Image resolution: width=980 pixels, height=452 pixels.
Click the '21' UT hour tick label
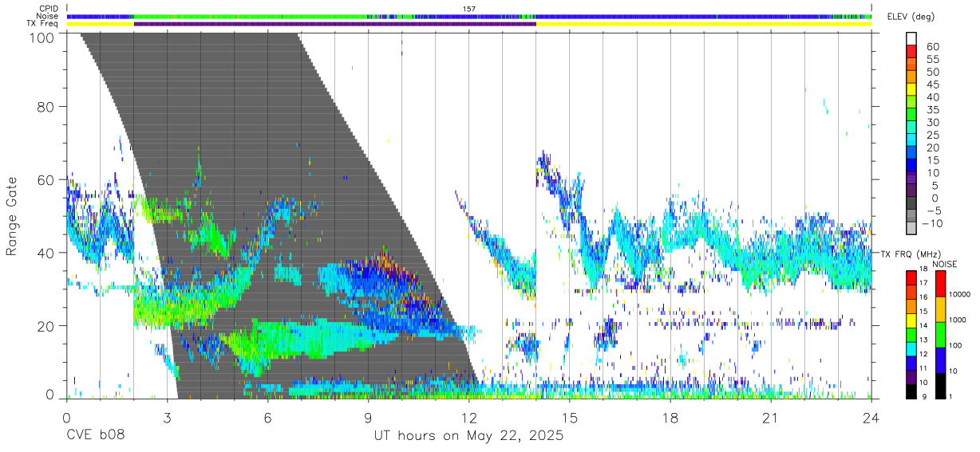click(771, 418)
